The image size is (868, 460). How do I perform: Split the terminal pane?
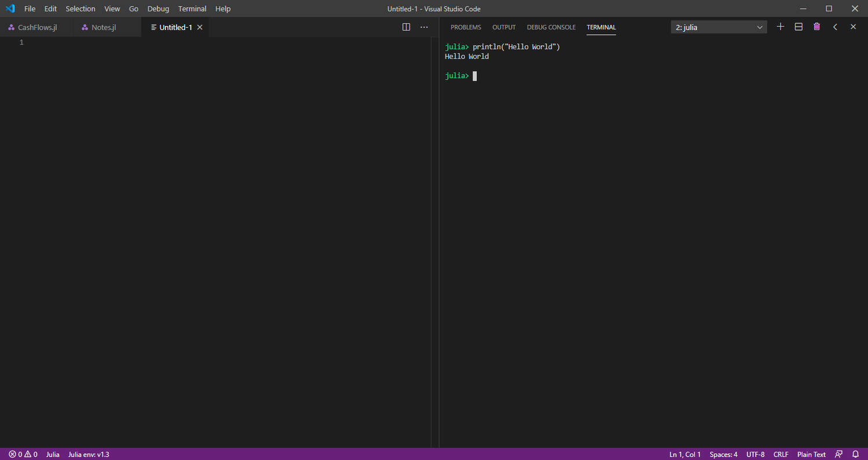tap(799, 27)
